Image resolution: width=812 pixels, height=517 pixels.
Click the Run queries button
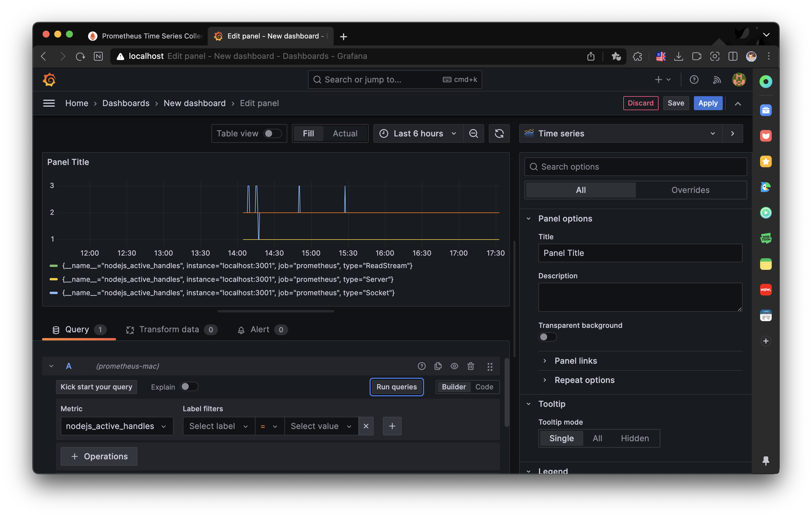click(x=397, y=387)
